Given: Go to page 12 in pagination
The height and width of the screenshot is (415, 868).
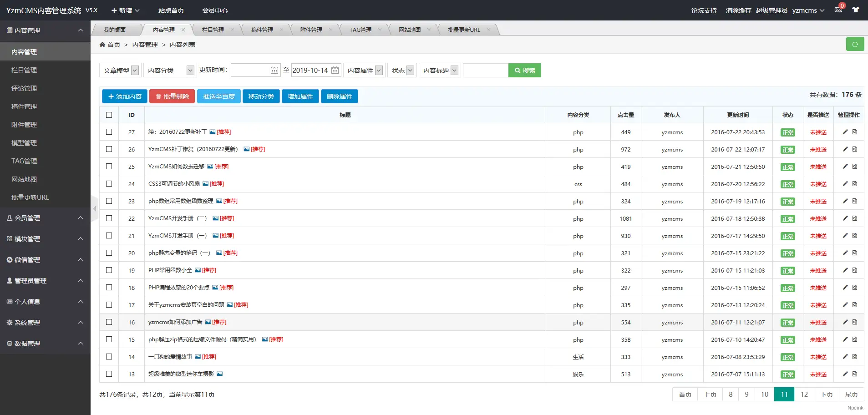Looking at the screenshot, I should 804,395.
